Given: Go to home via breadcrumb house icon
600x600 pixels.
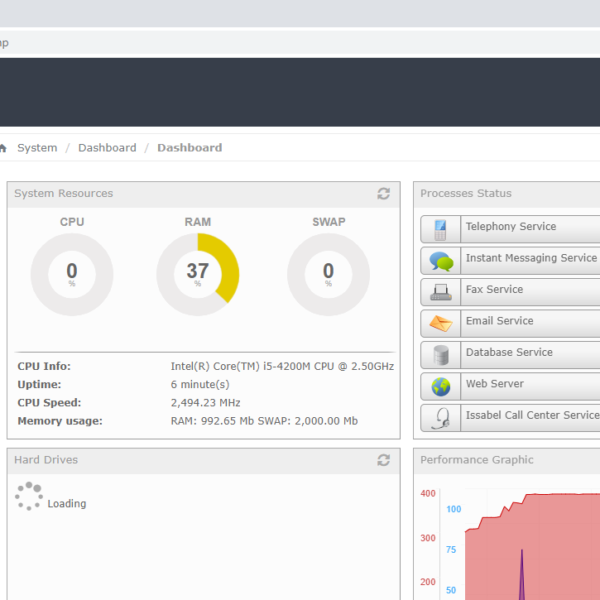Looking at the screenshot, I should tap(3, 148).
